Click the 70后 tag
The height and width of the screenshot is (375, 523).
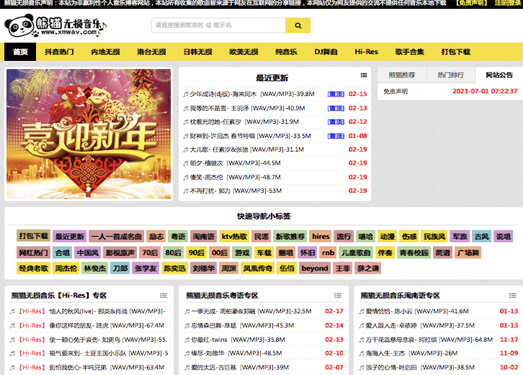[x=150, y=253]
